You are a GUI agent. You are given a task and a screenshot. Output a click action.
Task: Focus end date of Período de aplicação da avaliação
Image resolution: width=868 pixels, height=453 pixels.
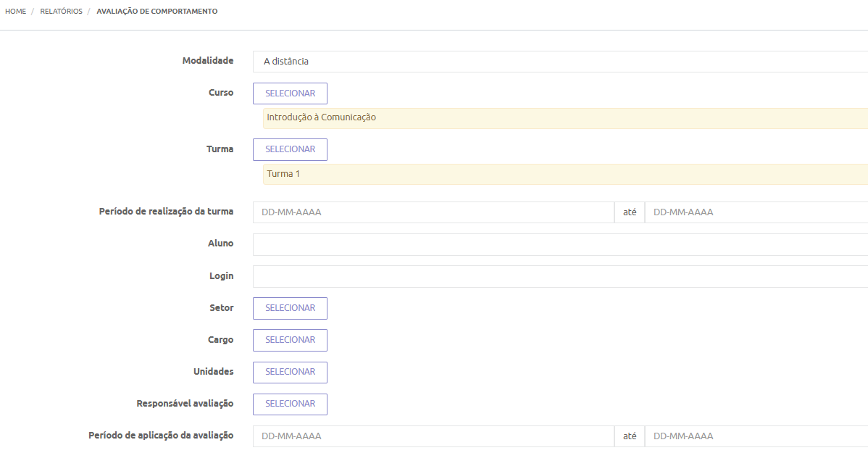[756, 436]
